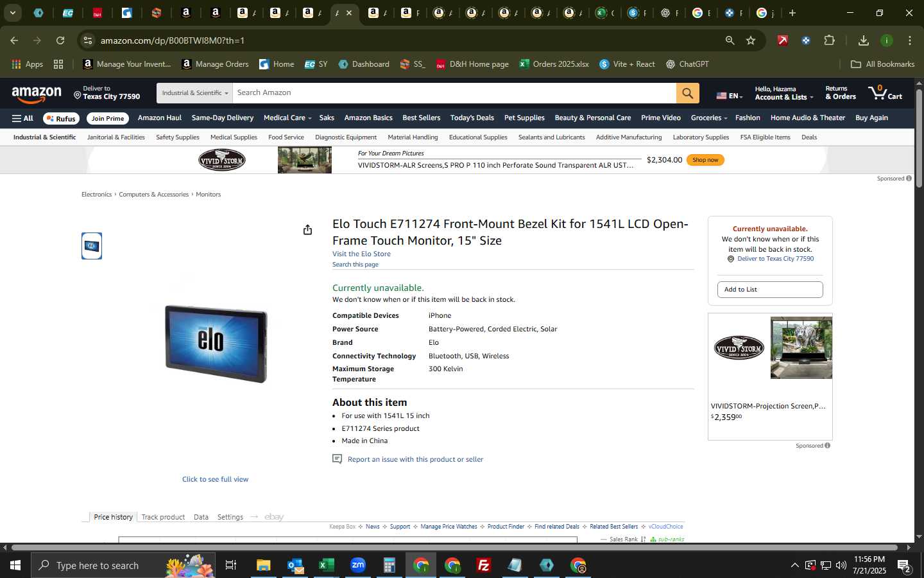924x578 pixels.
Task: Open the Chrome downloads icon
Action: (x=863, y=40)
